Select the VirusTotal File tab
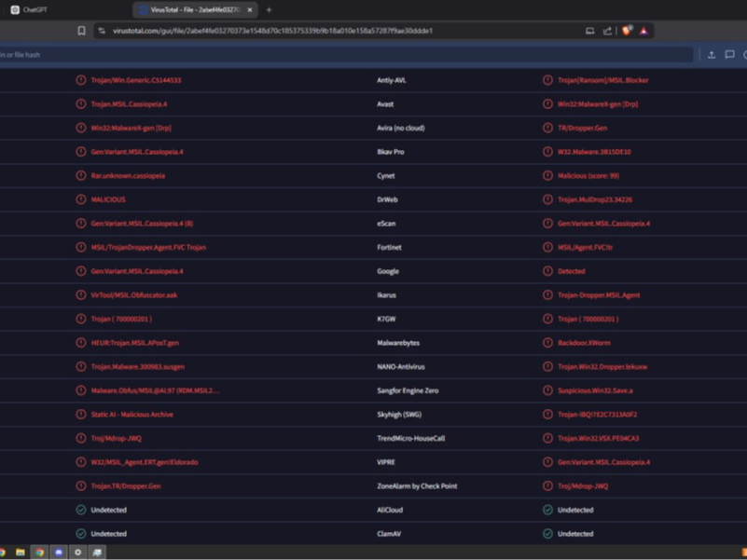747x560 pixels. (x=195, y=9)
